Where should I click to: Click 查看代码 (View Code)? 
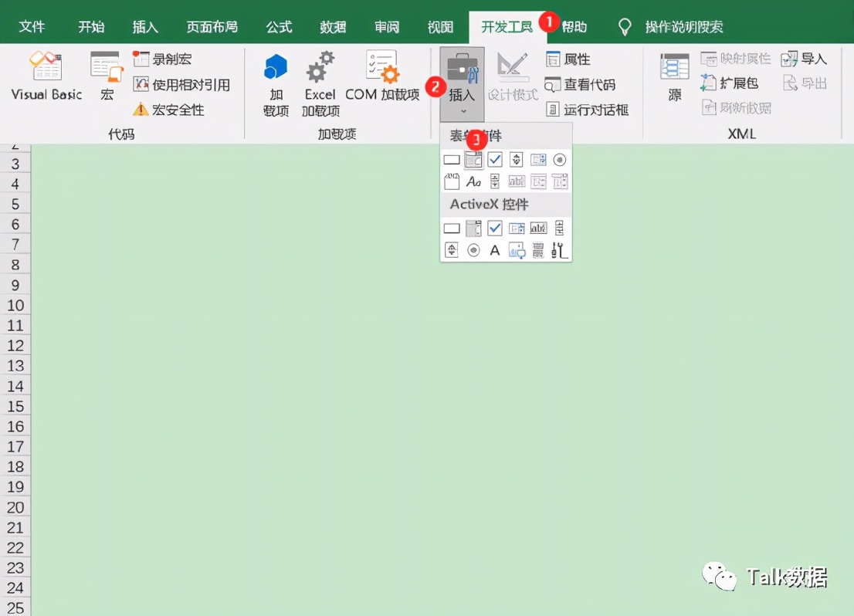click(x=580, y=84)
